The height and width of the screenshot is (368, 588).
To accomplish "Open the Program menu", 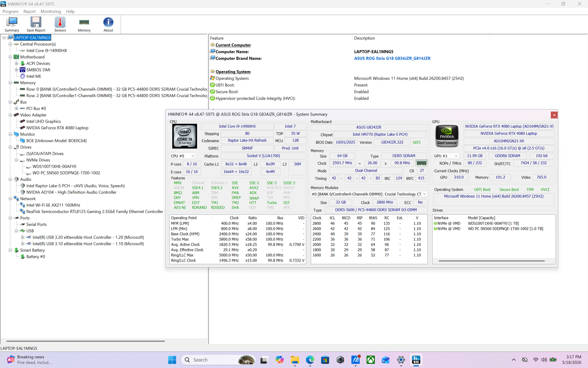I will pos(10,11).
